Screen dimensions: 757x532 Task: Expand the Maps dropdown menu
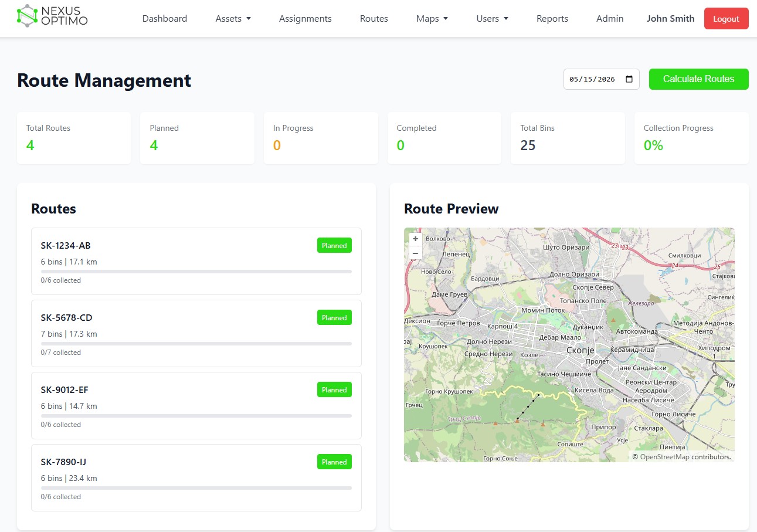pos(432,19)
